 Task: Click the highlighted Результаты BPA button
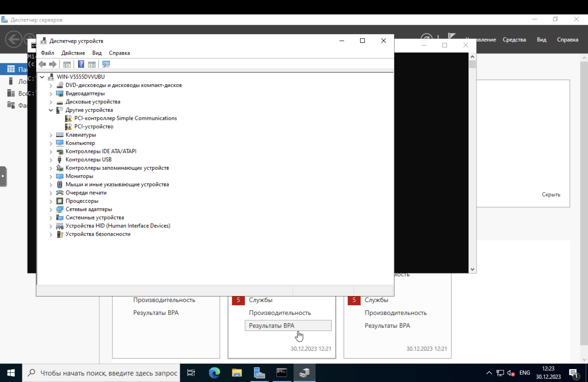[288, 326]
